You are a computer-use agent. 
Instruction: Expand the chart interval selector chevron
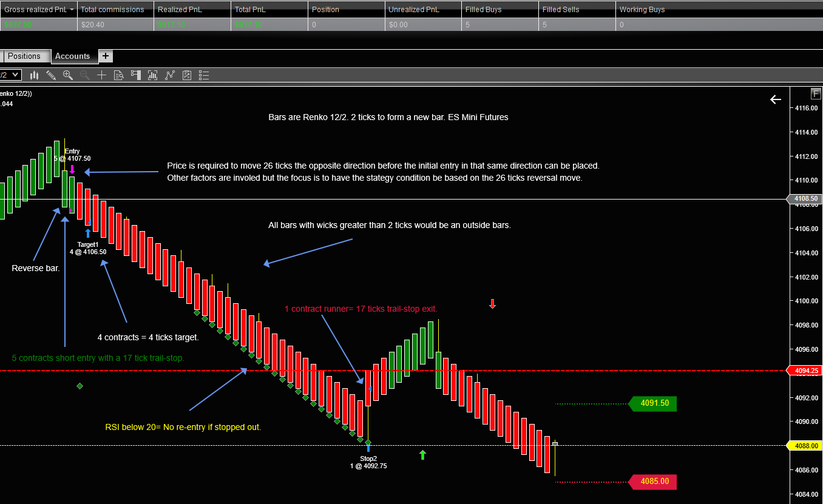pos(15,75)
